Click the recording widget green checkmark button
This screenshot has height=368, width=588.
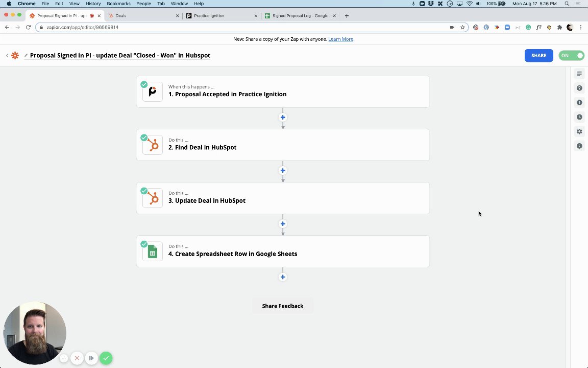106,358
